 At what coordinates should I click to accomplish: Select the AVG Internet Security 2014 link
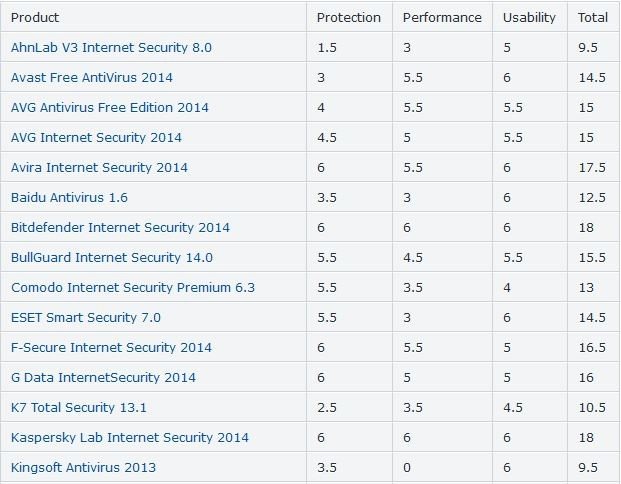tap(96, 137)
